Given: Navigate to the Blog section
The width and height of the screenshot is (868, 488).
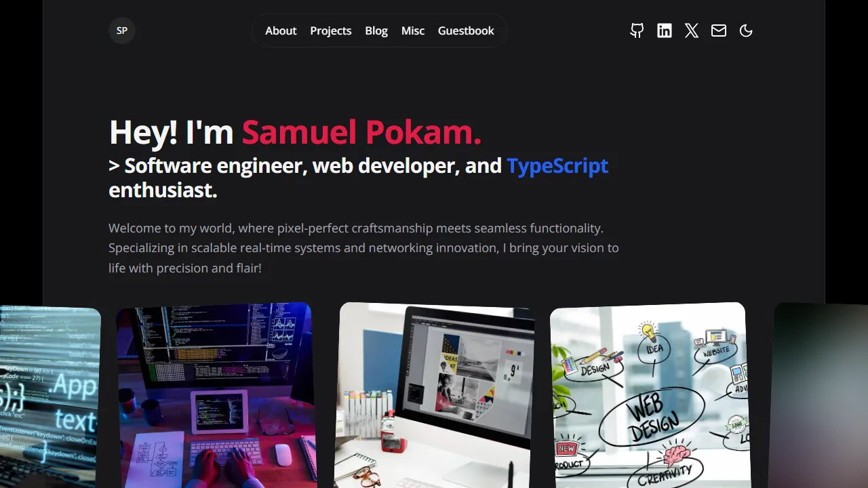Looking at the screenshot, I should (x=376, y=30).
